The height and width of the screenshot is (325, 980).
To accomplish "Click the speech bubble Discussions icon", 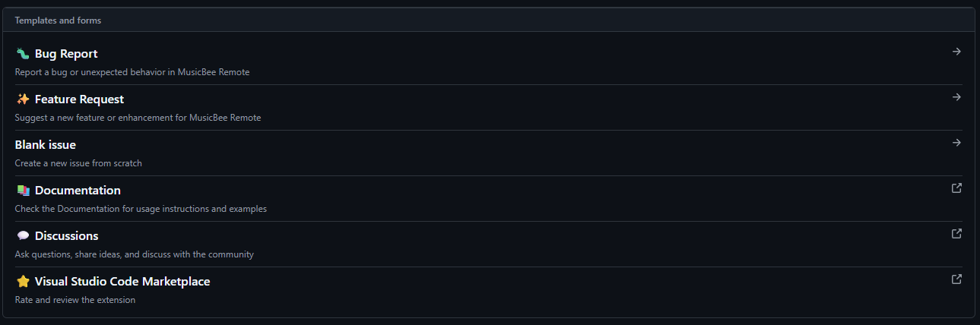I will [23, 236].
